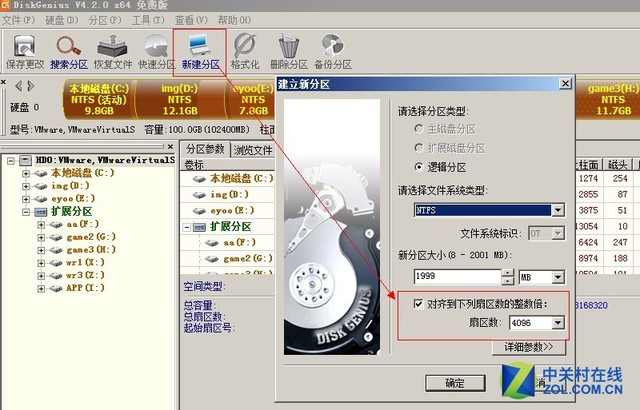
Task: Select 本地磁盘(C:) NTFS 9.8GB disk bar
Action: click(99, 99)
